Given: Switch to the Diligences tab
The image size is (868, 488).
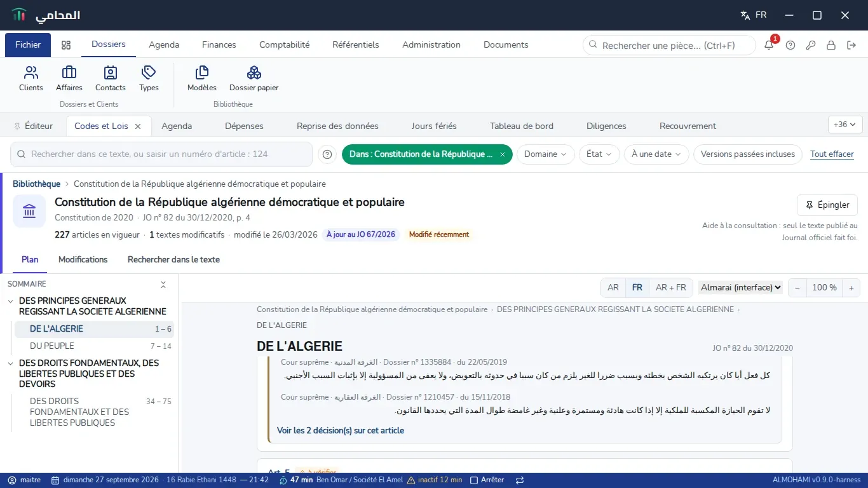Looking at the screenshot, I should 606,126.
